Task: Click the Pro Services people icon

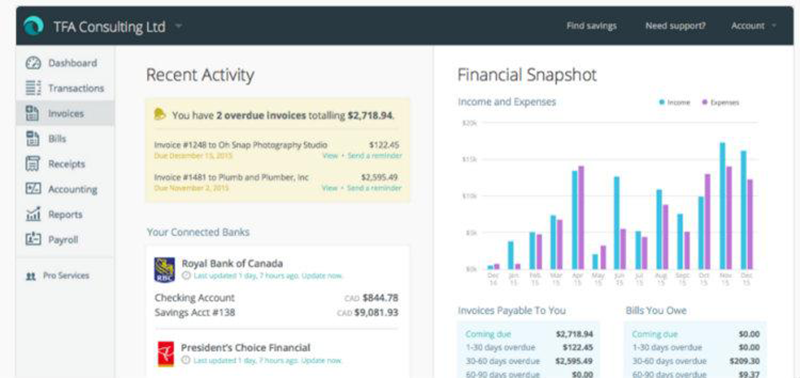Action: (31, 275)
